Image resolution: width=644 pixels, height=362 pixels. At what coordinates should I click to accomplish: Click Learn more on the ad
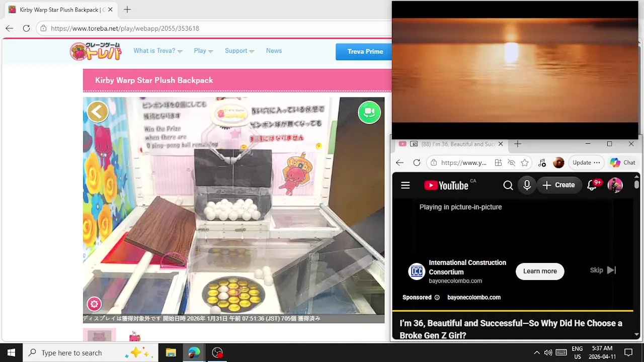click(540, 271)
